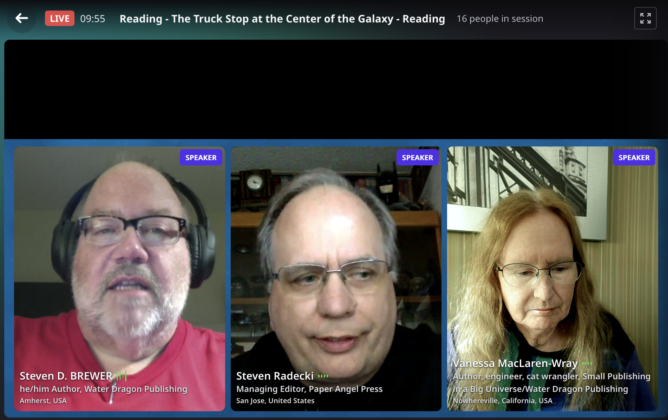The height and width of the screenshot is (420, 668).
Task: Select Vanessa MacLaren-Wray's video tile
Action: pyautogui.click(x=552, y=279)
